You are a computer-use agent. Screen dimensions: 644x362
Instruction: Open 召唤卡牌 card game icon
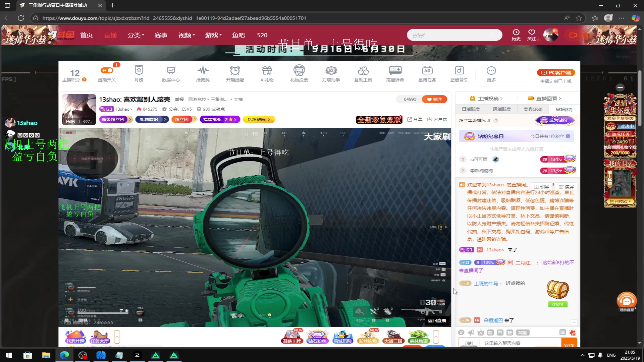[x=292, y=337]
